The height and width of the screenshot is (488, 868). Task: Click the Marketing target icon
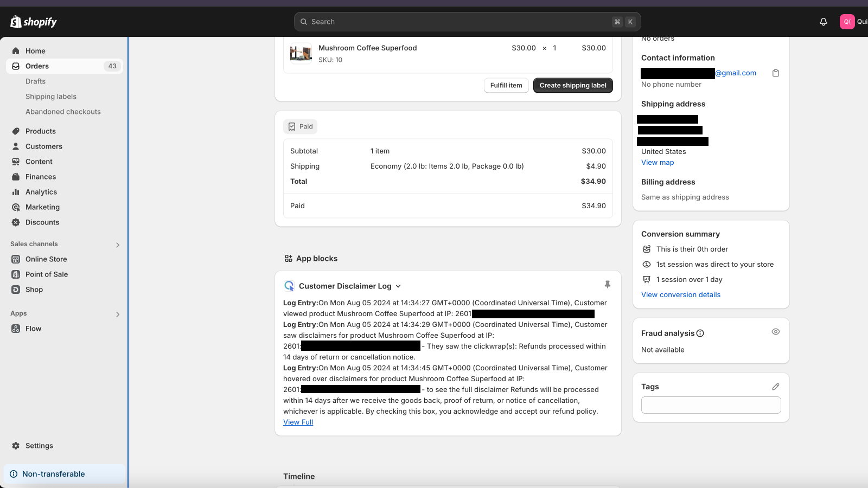[x=16, y=207]
